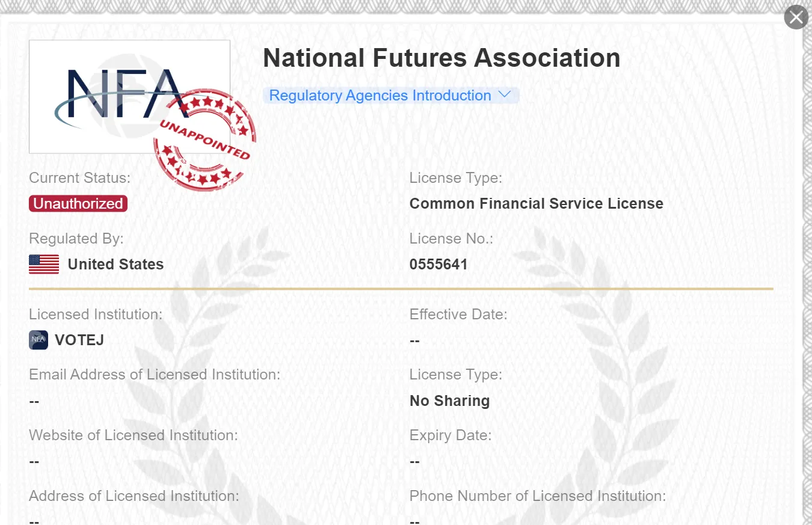Click the Address of Licensed Institution label
The height and width of the screenshot is (525, 812).
click(x=134, y=496)
